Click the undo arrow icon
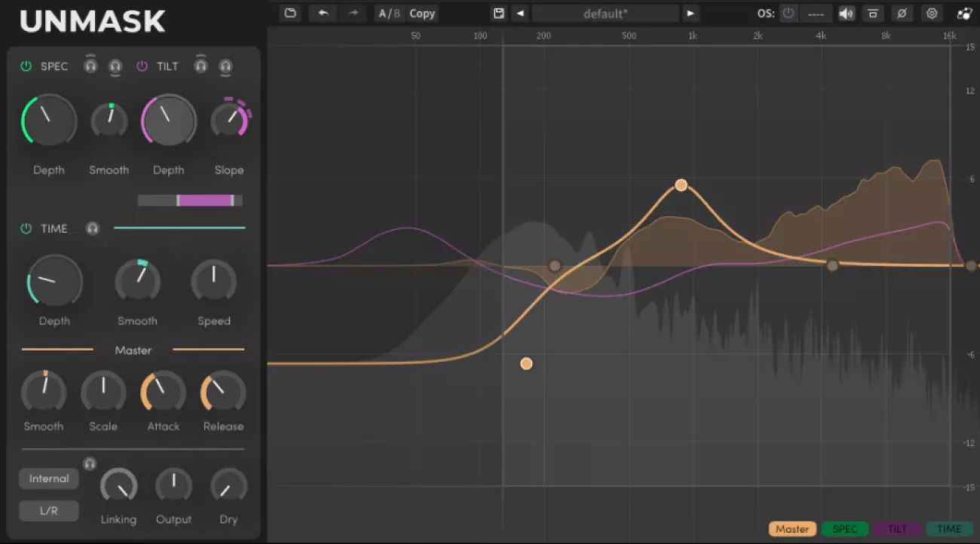The image size is (980, 544). click(323, 13)
